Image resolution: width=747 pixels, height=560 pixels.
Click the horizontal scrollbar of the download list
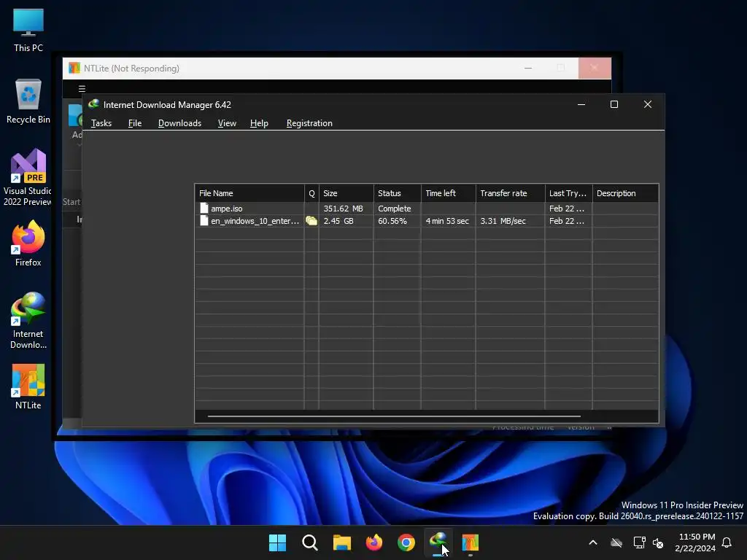(x=394, y=416)
